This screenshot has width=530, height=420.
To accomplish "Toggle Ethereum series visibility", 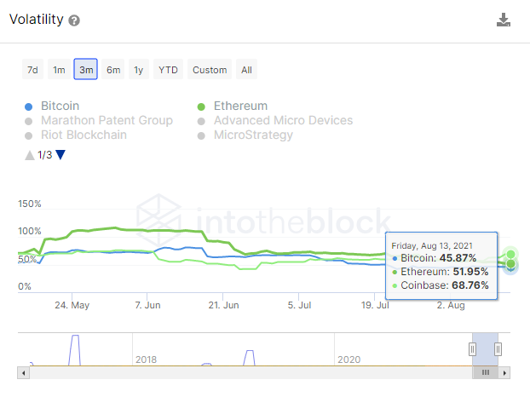I will tap(240, 106).
